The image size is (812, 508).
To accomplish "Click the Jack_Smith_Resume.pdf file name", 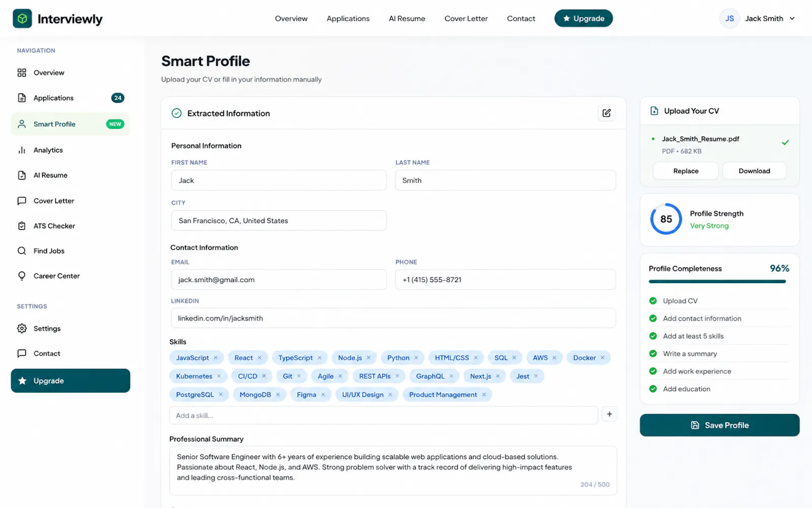I will pyautogui.click(x=700, y=139).
